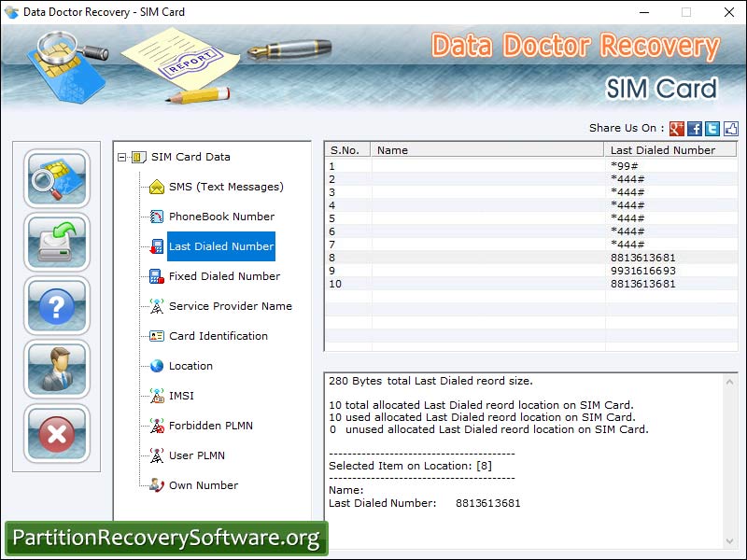Click the Service Provider Name tower icon

[x=157, y=306]
